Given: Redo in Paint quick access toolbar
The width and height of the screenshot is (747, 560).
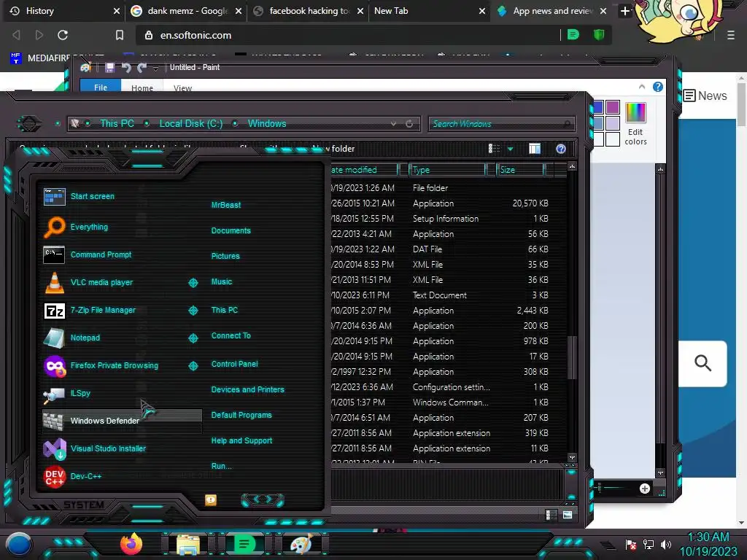Looking at the screenshot, I should pyautogui.click(x=142, y=68).
